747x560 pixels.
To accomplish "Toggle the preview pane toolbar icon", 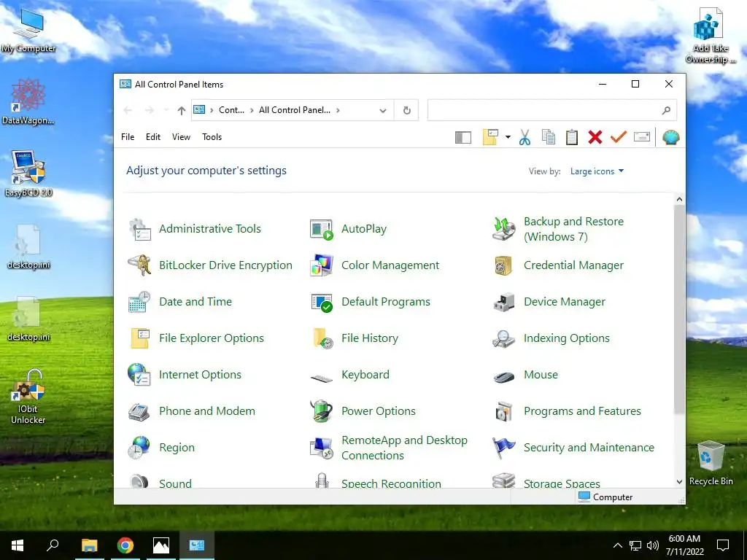I will click(x=463, y=138).
